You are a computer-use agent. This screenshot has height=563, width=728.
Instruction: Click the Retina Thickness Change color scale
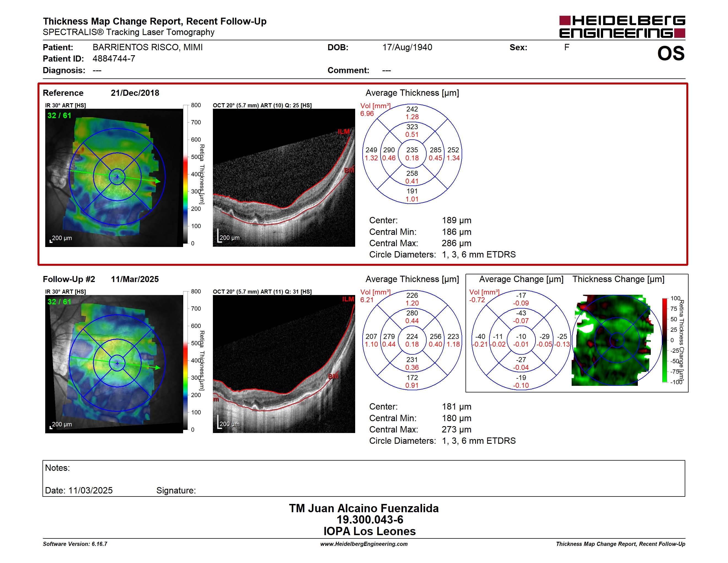point(665,340)
